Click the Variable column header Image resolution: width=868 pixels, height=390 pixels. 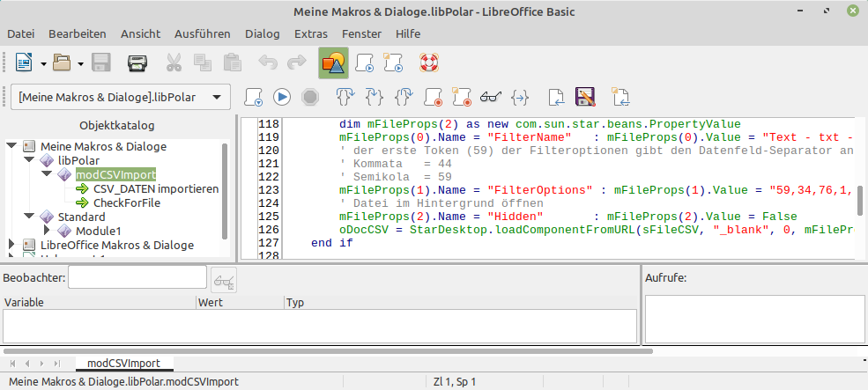click(x=99, y=303)
